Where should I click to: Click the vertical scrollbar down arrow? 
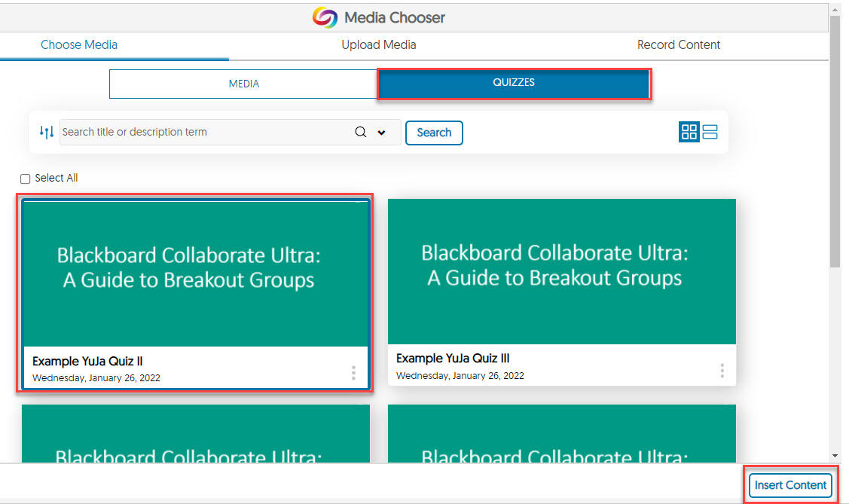[x=835, y=456]
